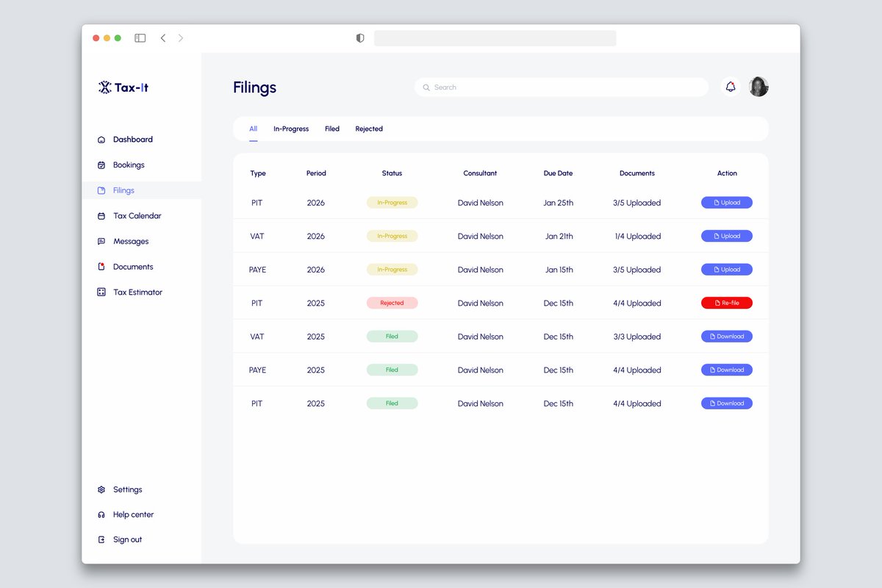Click the Jan 15th due date

coord(559,270)
